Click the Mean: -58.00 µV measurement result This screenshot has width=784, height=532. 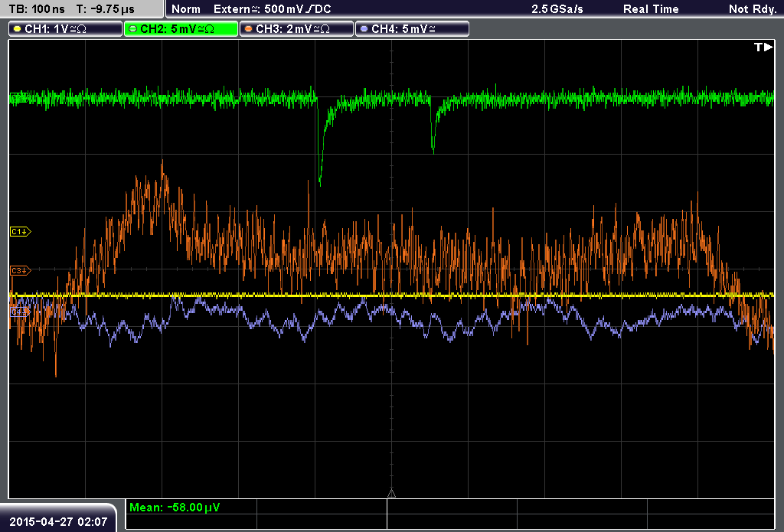click(175, 507)
